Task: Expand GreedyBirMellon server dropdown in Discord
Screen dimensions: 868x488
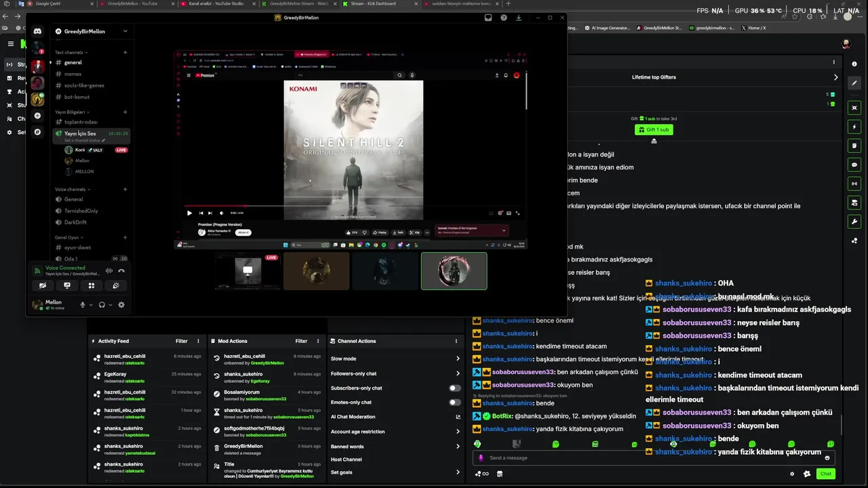Action: (x=125, y=31)
